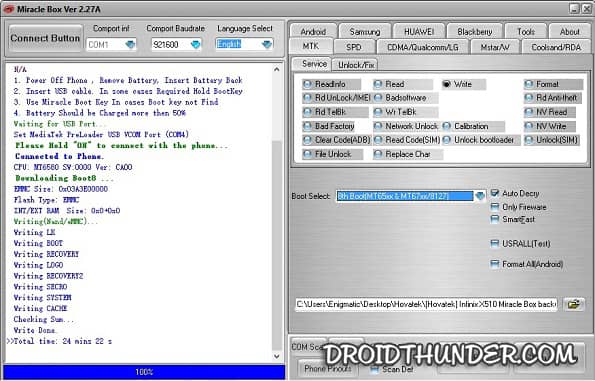
Task: Choose Clear Code(ADB) option
Action: tap(337, 140)
